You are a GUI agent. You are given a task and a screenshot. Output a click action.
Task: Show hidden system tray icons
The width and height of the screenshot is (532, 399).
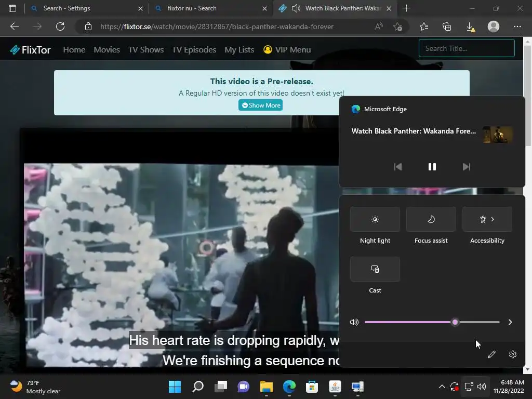click(x=442, y=387)
